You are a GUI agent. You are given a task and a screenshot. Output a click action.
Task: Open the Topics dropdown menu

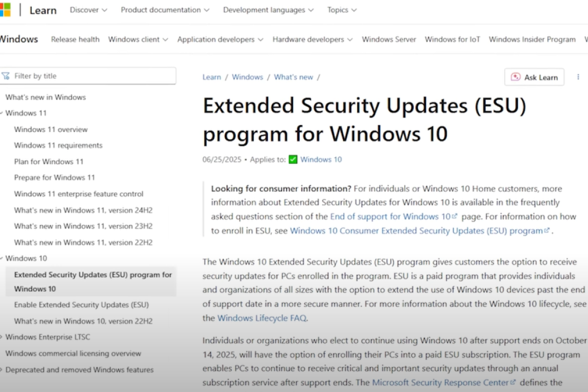click(x=342, y=10)
